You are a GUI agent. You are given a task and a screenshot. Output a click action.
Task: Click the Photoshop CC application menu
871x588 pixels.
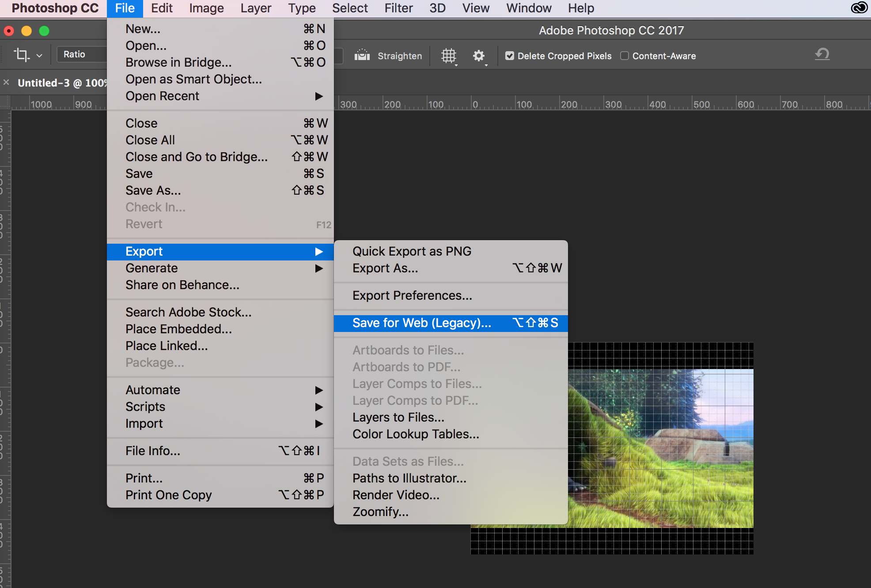pos(55,8)
